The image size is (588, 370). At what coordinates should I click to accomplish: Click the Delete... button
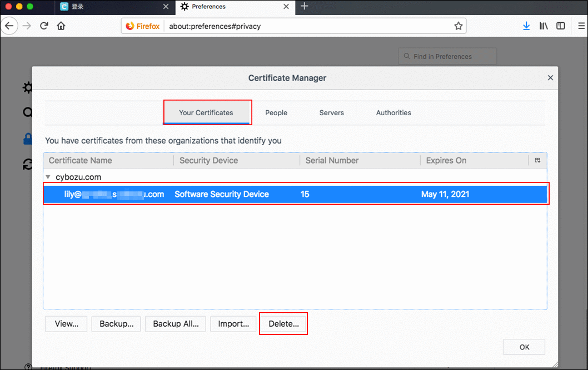click(x=283, y=324)
